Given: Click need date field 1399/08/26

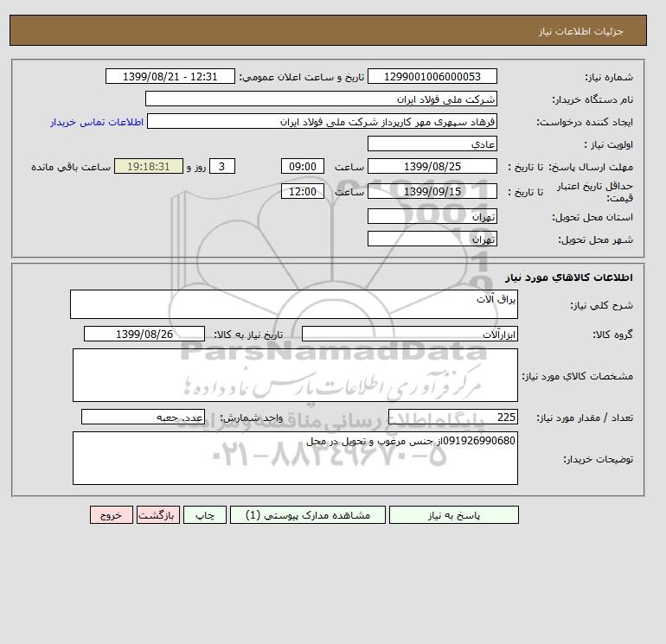Looking at the screenshot, I should (x=144, y=334).
